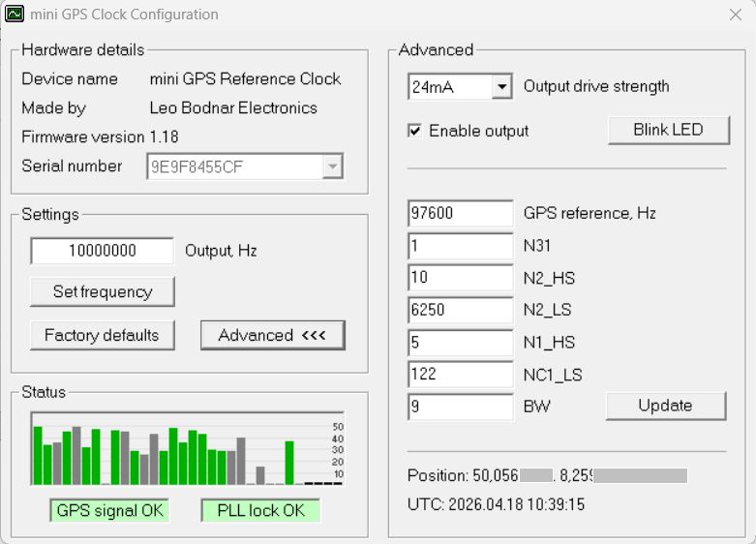Click the app icon in title bar
Viewport: 756px width, 544px height.
(15, 15)
